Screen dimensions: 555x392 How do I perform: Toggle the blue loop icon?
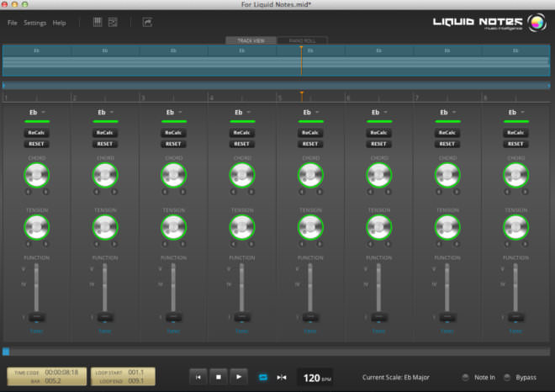263,378
